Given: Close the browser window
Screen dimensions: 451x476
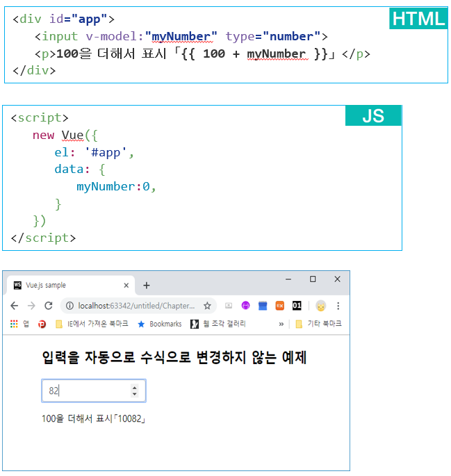Looking at the screenshot, I should (x=337, y=279).
